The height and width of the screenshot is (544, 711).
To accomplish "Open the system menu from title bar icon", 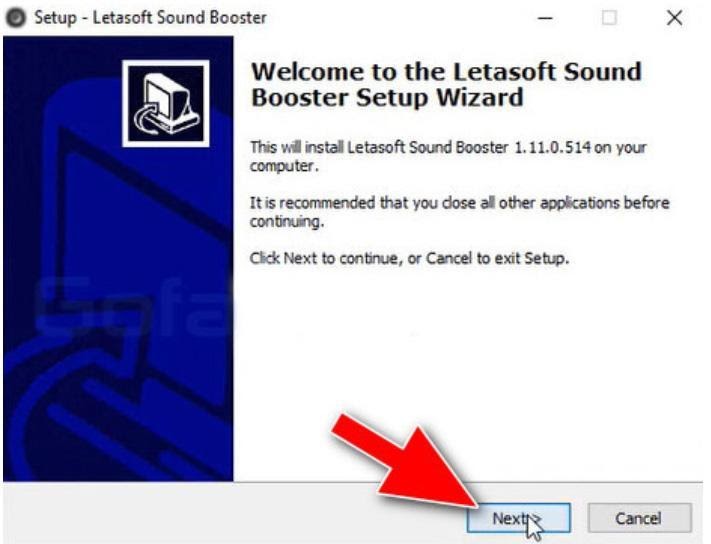I will [x=16, y=18].
